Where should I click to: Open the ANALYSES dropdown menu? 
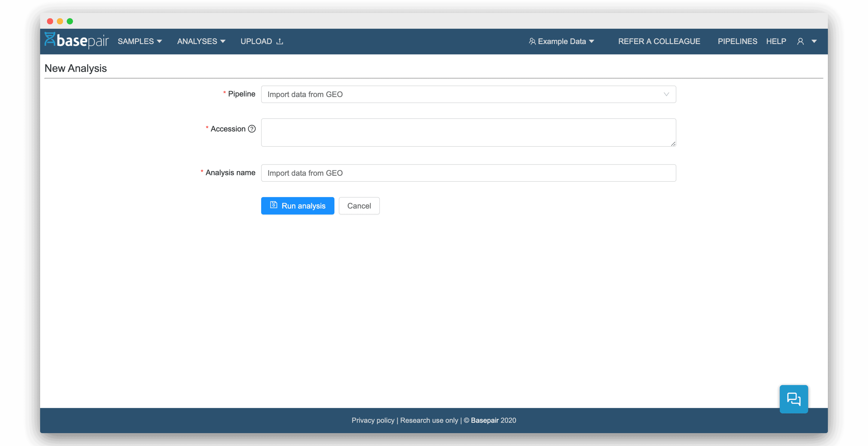coord(201,41)
